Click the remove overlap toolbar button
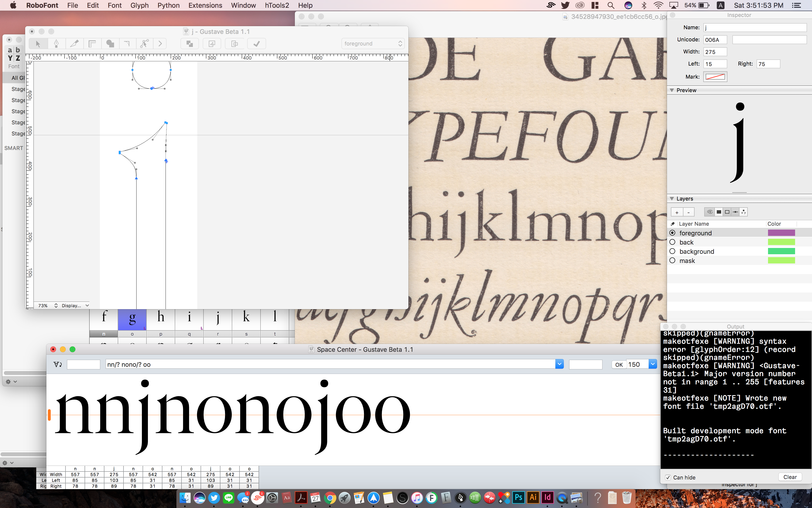The height and width of the screenshot is (508, 812). click(189, 44)
